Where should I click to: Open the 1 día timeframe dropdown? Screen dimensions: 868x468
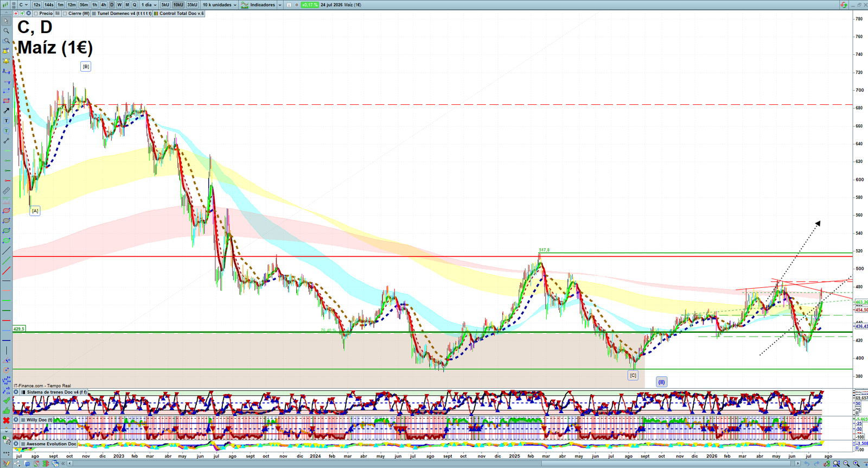[x=149, y=5]
